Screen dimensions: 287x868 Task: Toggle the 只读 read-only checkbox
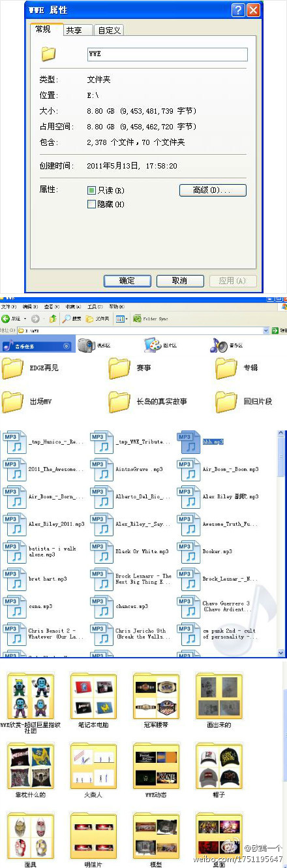click(x=91, y=190)
